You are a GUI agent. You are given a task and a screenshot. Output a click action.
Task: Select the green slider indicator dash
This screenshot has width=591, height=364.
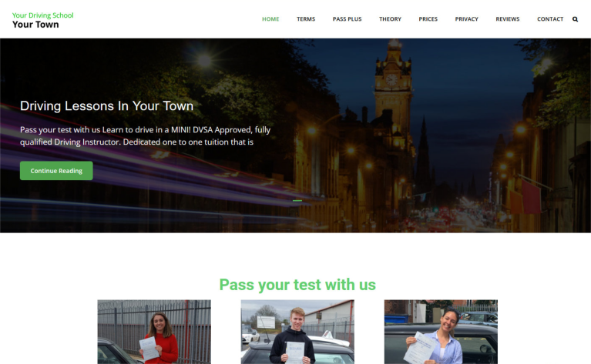click(297, 201)
